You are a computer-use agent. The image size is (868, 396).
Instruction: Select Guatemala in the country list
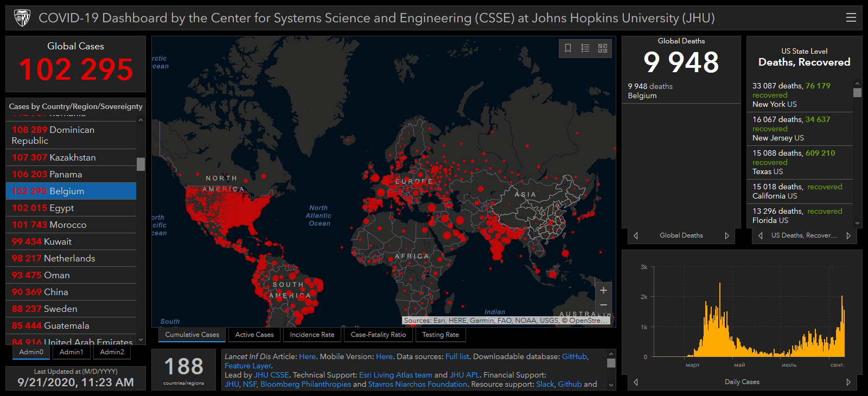coord(71,325)
